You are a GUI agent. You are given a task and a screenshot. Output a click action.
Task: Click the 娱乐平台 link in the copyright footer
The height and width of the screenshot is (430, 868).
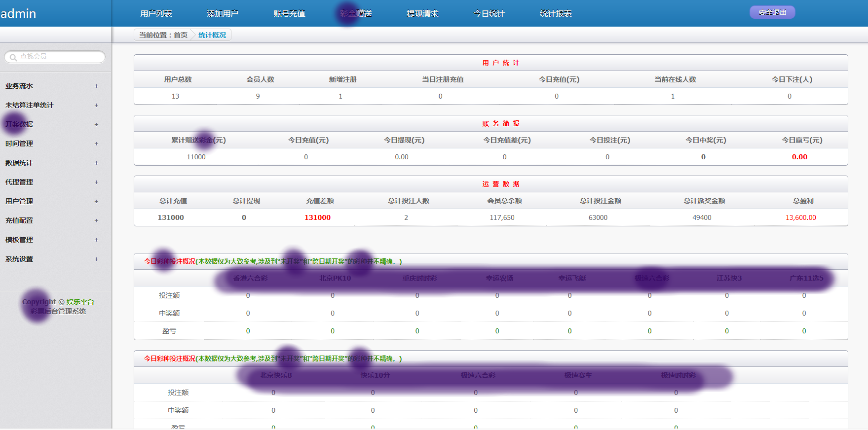click(80, 302)
